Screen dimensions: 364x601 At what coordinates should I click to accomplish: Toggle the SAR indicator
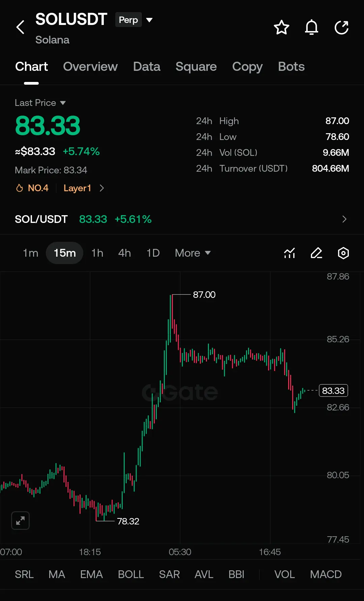pyautogui.click(x=169, y=574)
